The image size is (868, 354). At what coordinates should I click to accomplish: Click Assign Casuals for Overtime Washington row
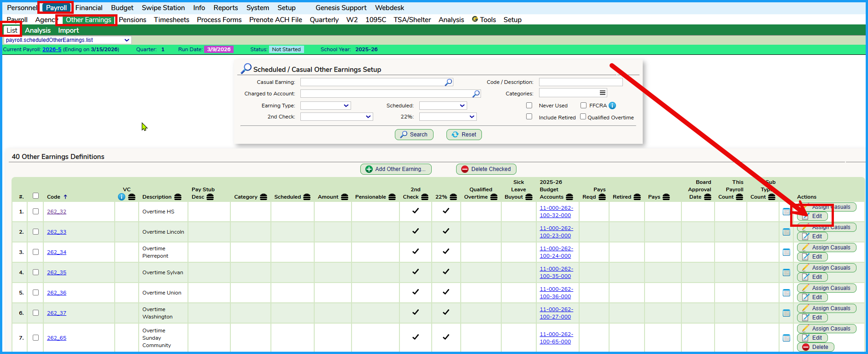tap(827, 308)
